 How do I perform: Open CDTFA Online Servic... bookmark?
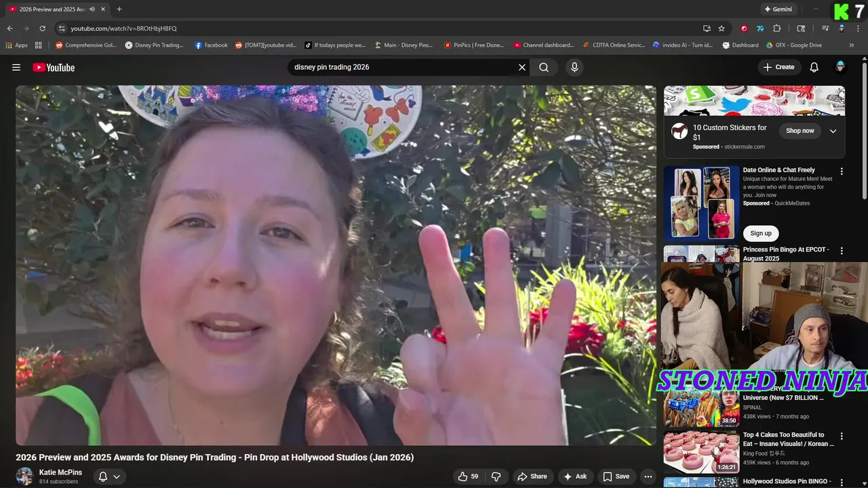coord(614,45)
